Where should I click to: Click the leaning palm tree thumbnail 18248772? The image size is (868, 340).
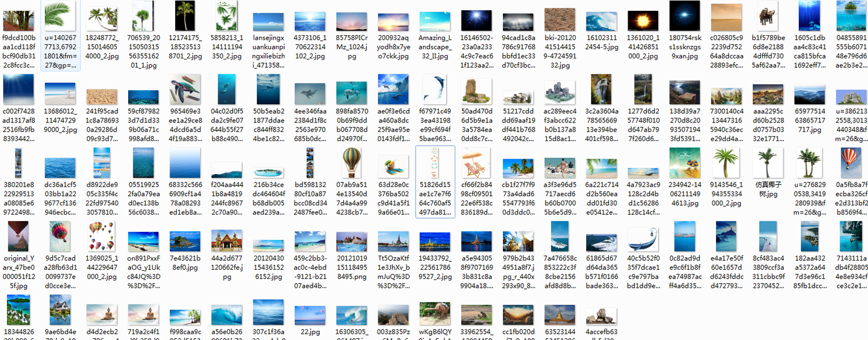click(x=101, y=19)
